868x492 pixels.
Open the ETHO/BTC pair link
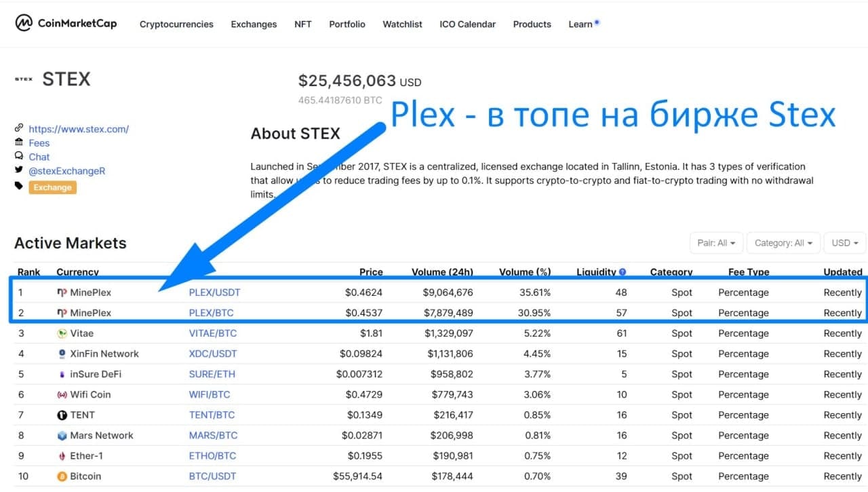[212, 455]
